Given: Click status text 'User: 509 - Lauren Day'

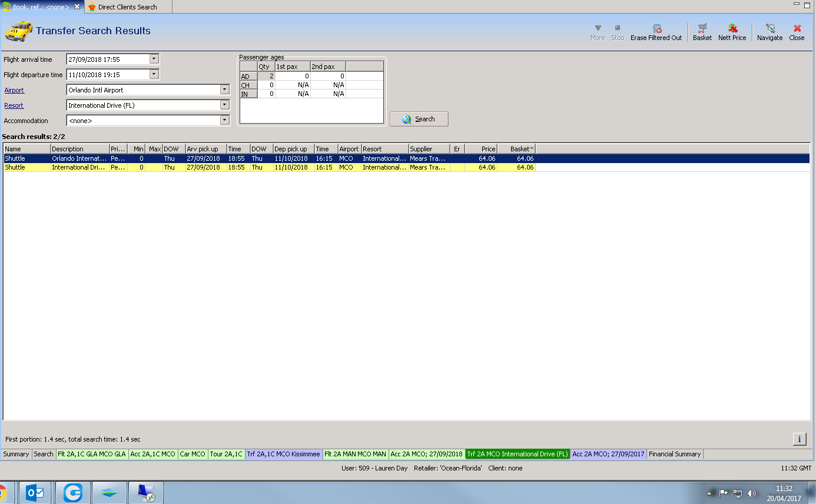Looking at the screenshot, I should click(374, 468).
